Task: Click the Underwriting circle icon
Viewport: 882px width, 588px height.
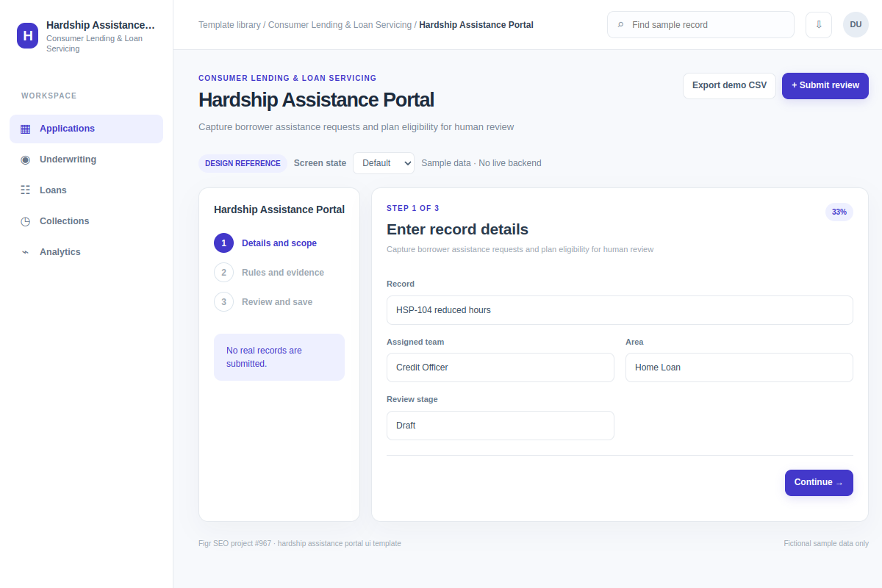Action: [x=26, y=159]
